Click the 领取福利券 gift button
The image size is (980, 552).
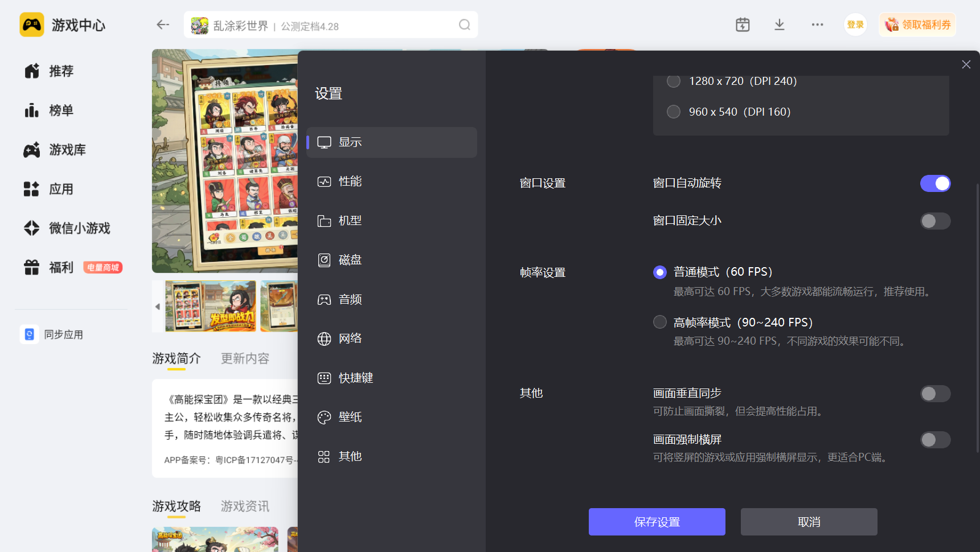tap(917, 24)
